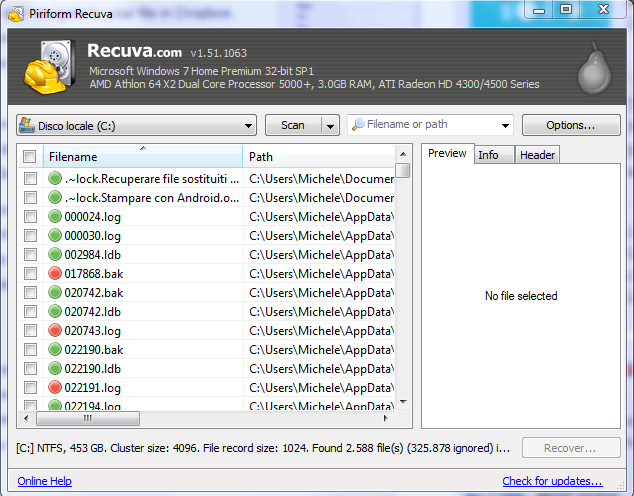634x496 pixels.
Task: Click the file list scroll-up arrow
Action: (403, 154)
